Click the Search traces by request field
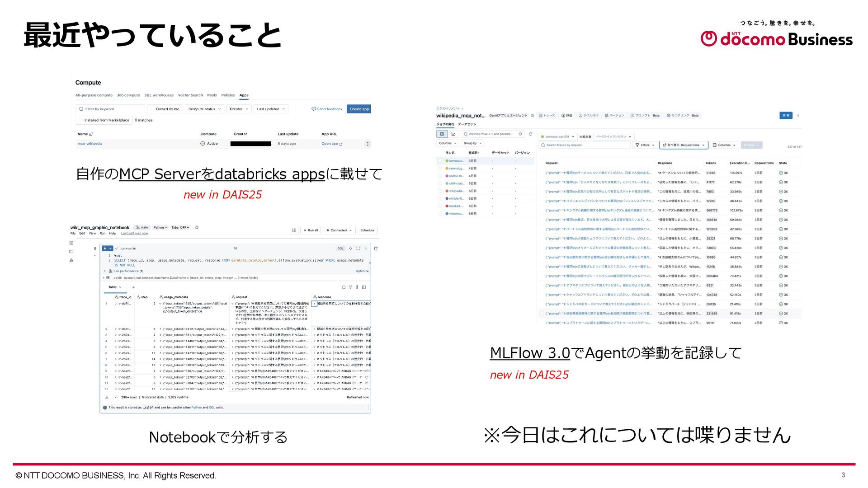This screenshot has width=868, height=488. point(585,145)
